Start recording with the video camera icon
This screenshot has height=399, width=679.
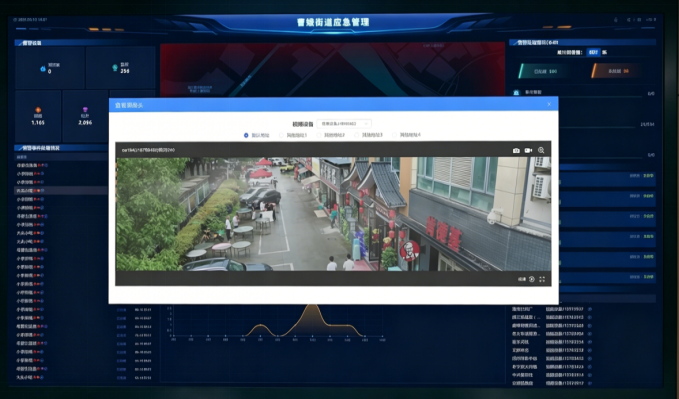pyautogui.click(x=528, y=150)
